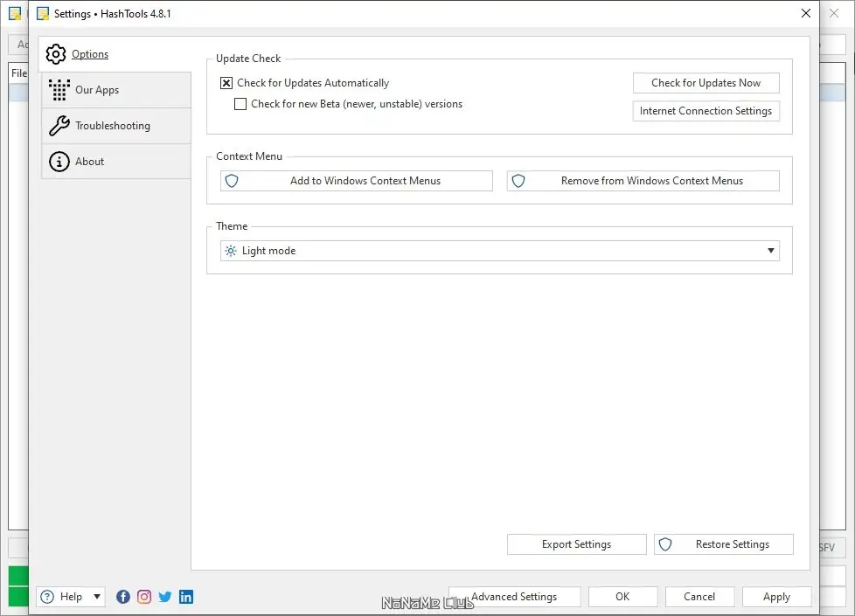Click the Export Settings button
Image resolution: width=855 pixels, height=616 pixels.
click(x=576, y=544)
